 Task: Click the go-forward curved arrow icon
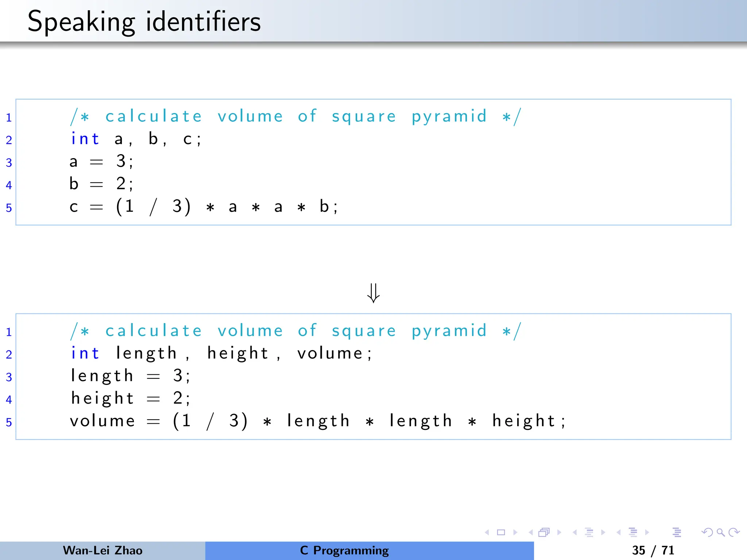coord(734,533)
